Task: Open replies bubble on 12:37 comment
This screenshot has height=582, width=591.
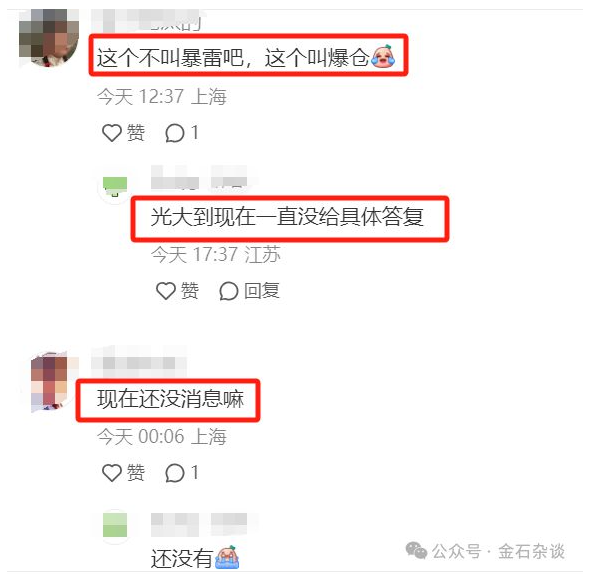Action: point(175,133)
